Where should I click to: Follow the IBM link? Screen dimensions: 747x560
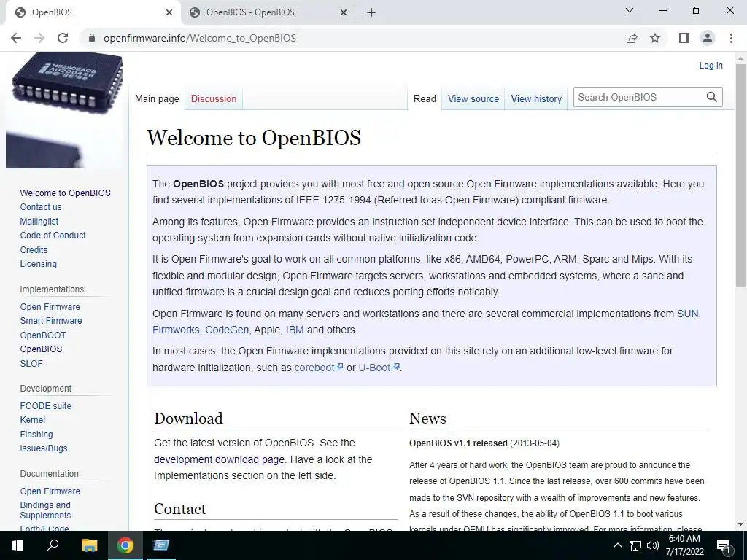(295, 330)
